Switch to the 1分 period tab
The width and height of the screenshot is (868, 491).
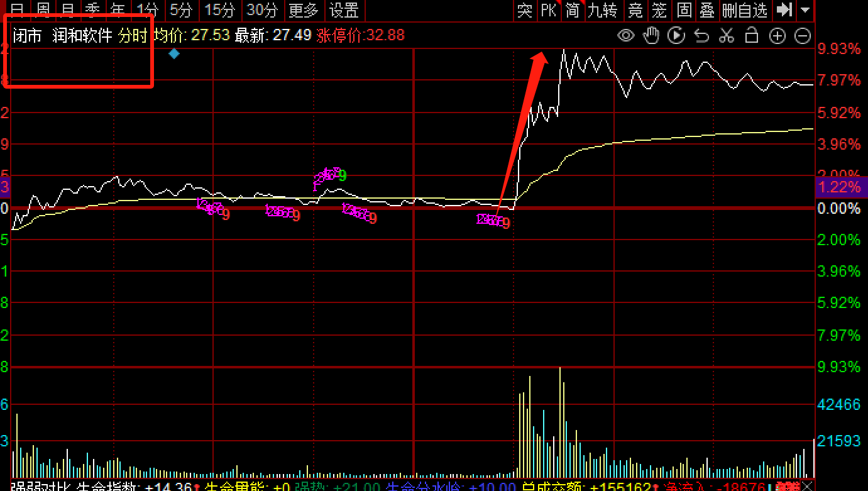[148, 10]
